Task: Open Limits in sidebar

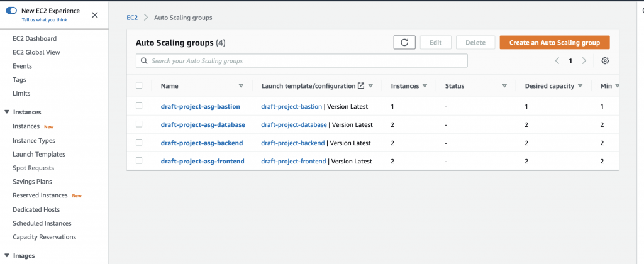Action: 21,93
